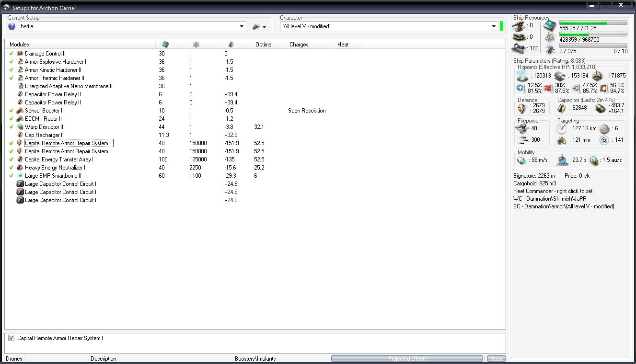Open the Description tab
Viewport: 636px width, 364px height.
coord(104,359)
